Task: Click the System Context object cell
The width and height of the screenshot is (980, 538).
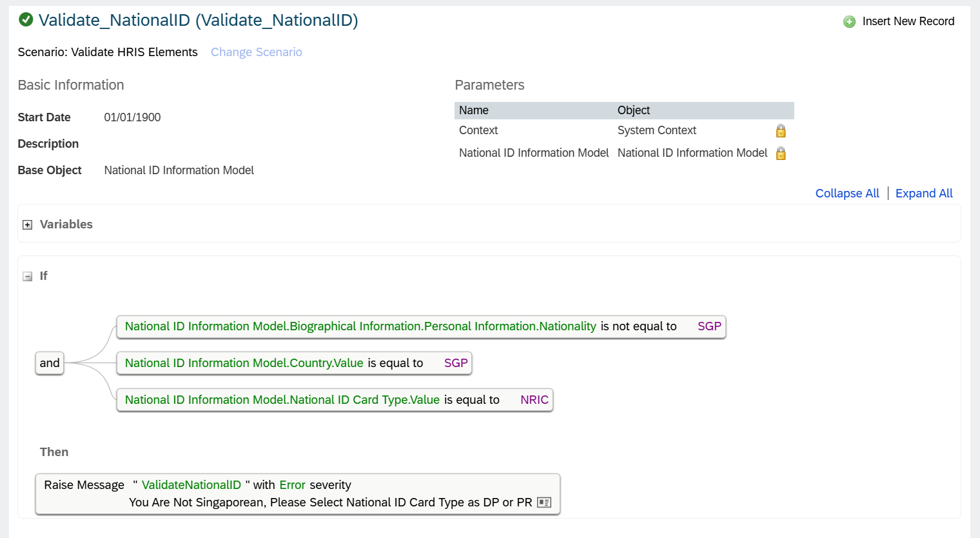Action: pyautogui.click(x=657, y=130)
